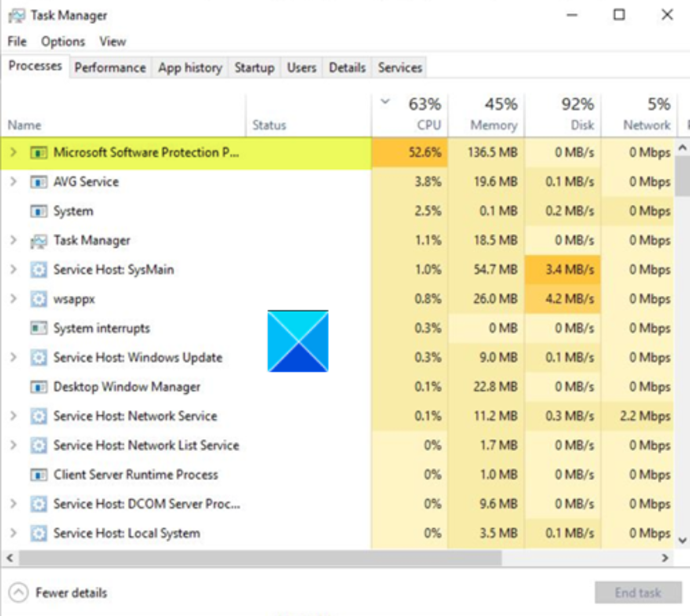Sort by the Network column header
The height and width of the screenshot is (616, 690).
pyautogui.click(x=638, y=115)
